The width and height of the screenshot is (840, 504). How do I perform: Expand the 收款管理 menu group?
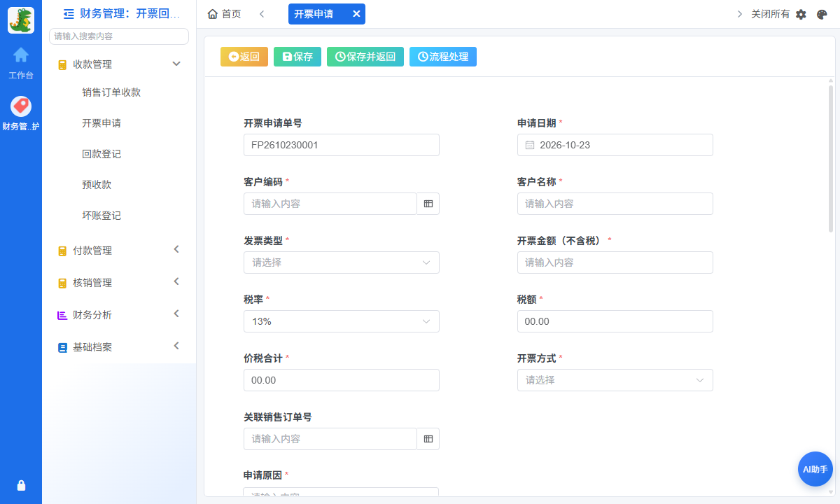[x=119, y=64]
